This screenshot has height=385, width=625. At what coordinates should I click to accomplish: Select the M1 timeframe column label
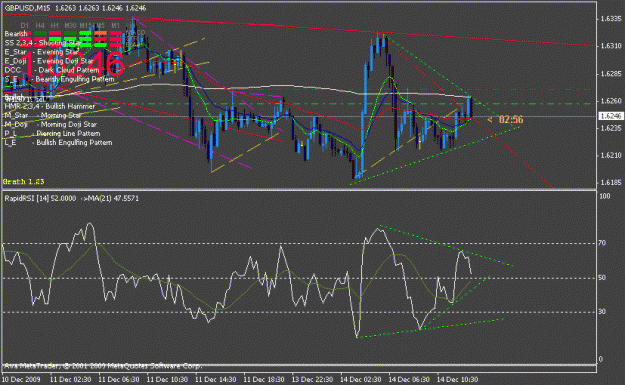tap(115, 26)
